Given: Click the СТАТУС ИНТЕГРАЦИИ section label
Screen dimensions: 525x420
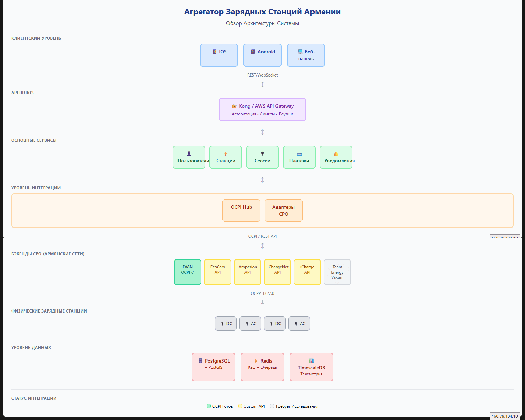Looking at the screenshot, I should coord(34,398).
